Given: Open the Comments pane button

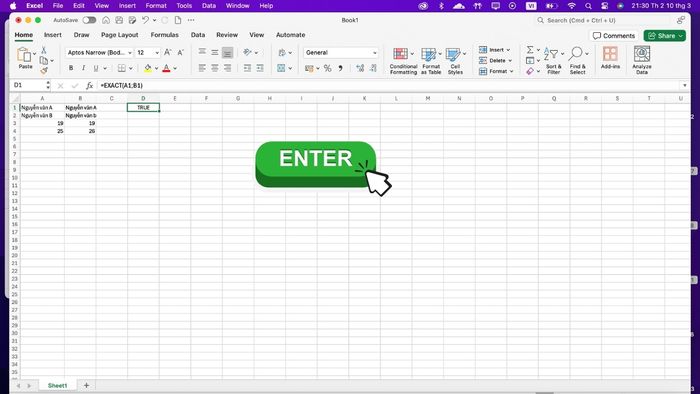Looking at the screenshot, I should 614,36.
